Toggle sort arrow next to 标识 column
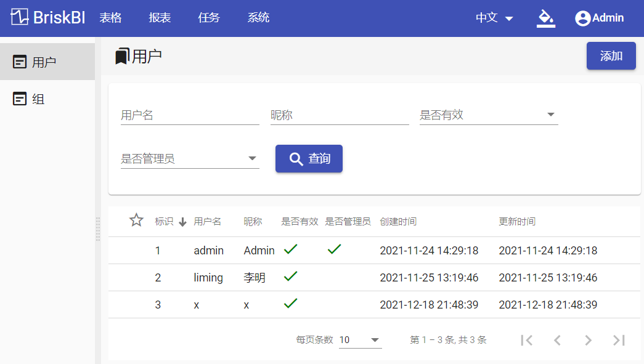Viewport: 644px width, 364px height. click(x=183, y=222)
